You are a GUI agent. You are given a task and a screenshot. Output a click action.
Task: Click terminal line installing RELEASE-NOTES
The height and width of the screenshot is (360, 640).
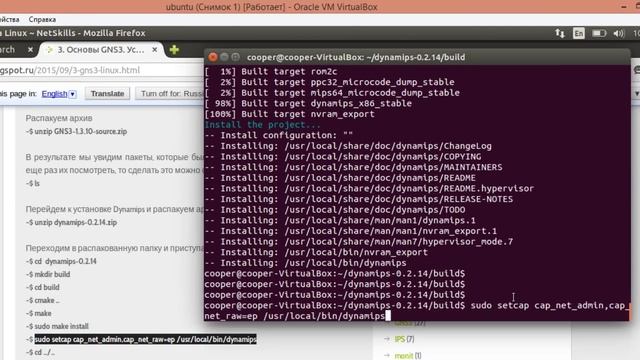click(x=359, y=199)
